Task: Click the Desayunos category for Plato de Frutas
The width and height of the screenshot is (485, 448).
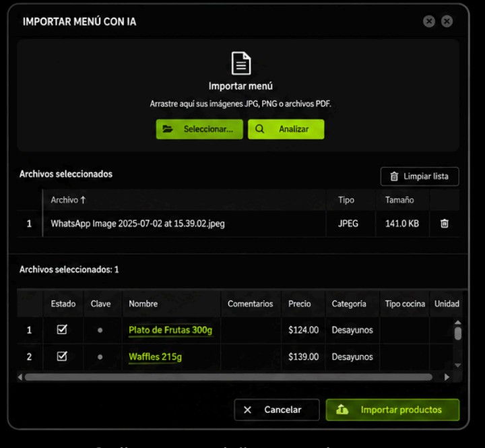Action: [x=352, y=330]
